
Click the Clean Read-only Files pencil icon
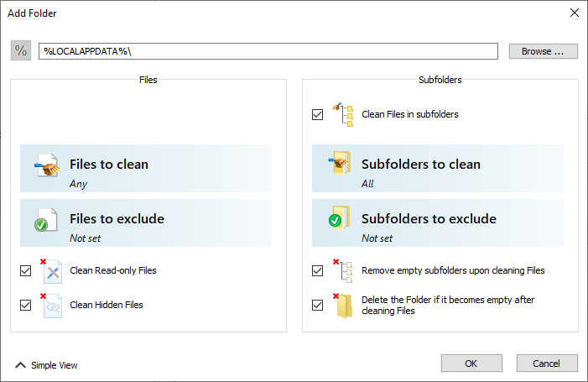[51, 270]
